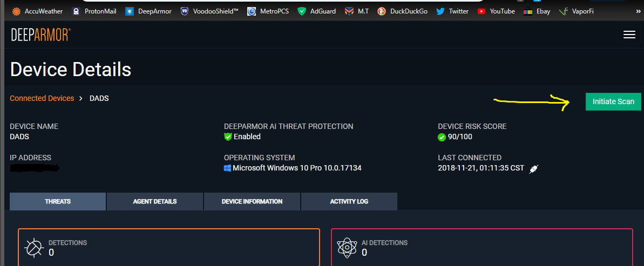Click the green shield Enabled icon
This screenshot has width=644, height=266.
(228, 137)
